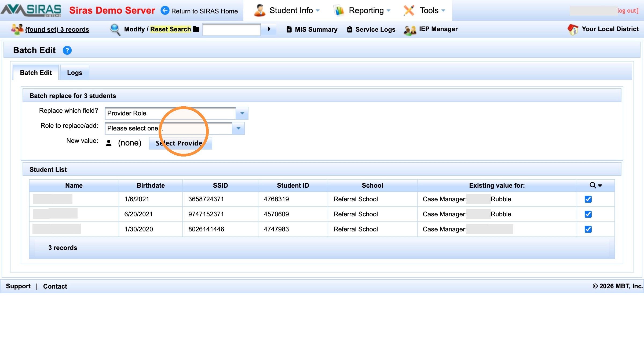This screenshot has height=360, width=644.
Task: Click Siras Demo Server title text
Action: [112, 10]
